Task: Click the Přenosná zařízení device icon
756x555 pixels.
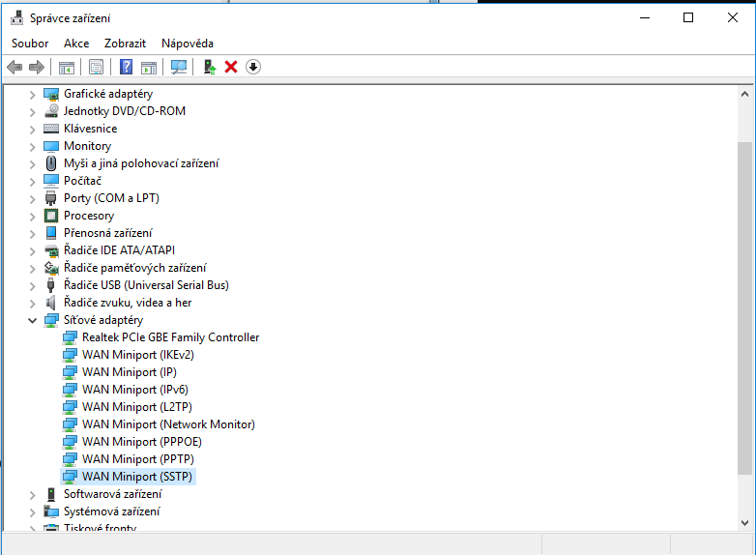Action: 50,233
